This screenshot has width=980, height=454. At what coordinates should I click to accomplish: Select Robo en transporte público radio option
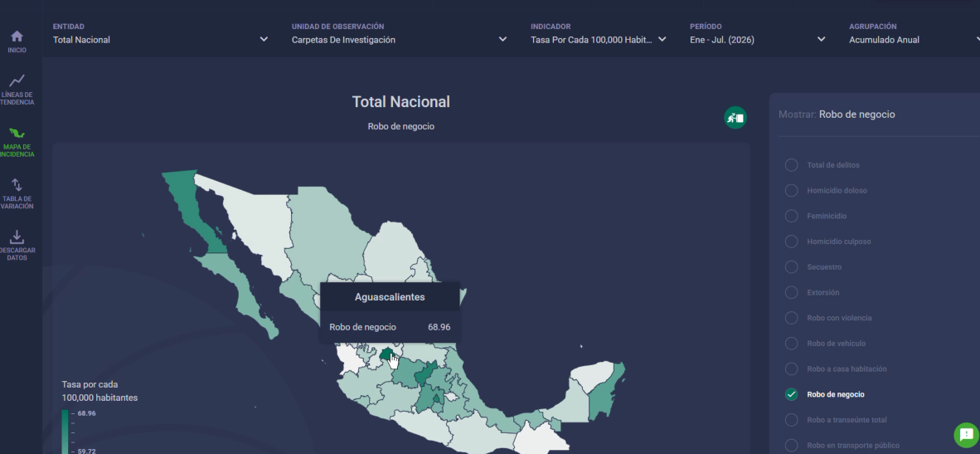click(791, 445)
